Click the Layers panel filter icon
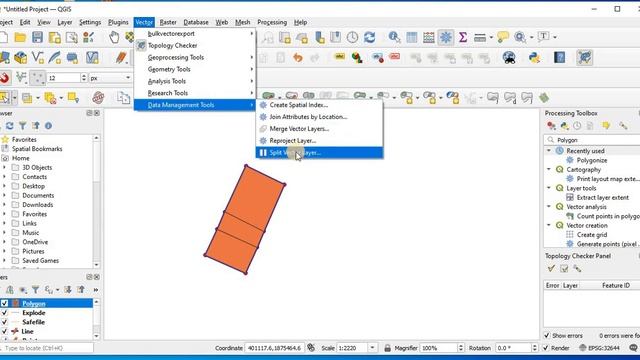Image resolution: width=640 pixels, height=360 pixels. [x=36, y=290]
